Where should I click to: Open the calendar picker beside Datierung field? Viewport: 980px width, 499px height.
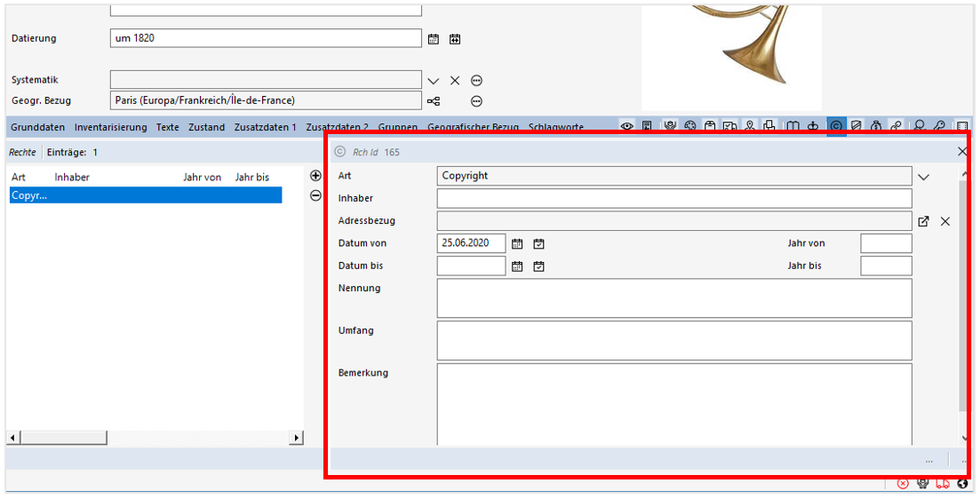(434, 39)
